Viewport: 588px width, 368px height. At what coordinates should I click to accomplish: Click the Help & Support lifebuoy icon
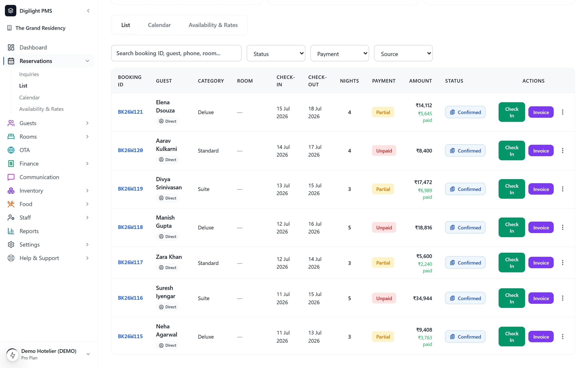coord(11,258)
